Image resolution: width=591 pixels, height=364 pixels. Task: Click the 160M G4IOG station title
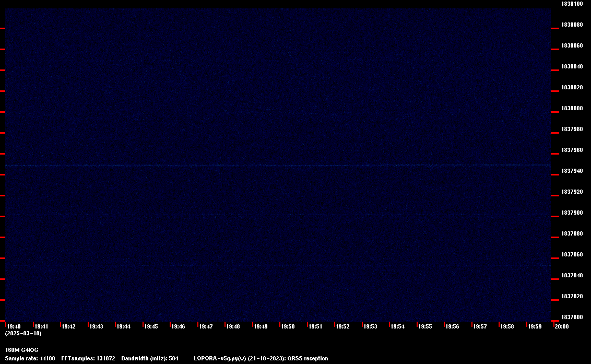pyautogui.click(x=21, y=350)
